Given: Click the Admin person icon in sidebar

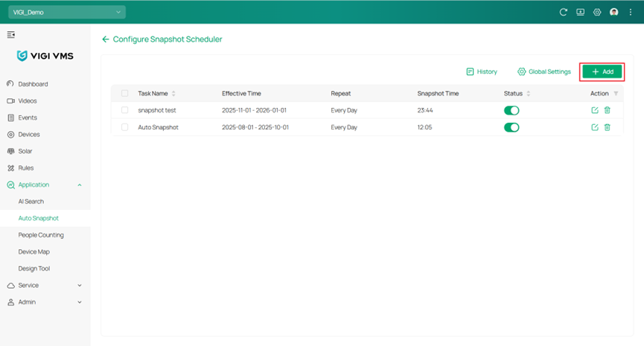Looking at the screenshot, I should (x=10, y=302).
